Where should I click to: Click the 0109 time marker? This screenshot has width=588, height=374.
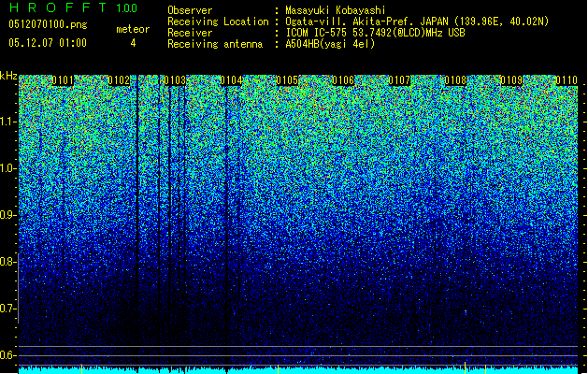pyautogui.click(x=511, y=80)
